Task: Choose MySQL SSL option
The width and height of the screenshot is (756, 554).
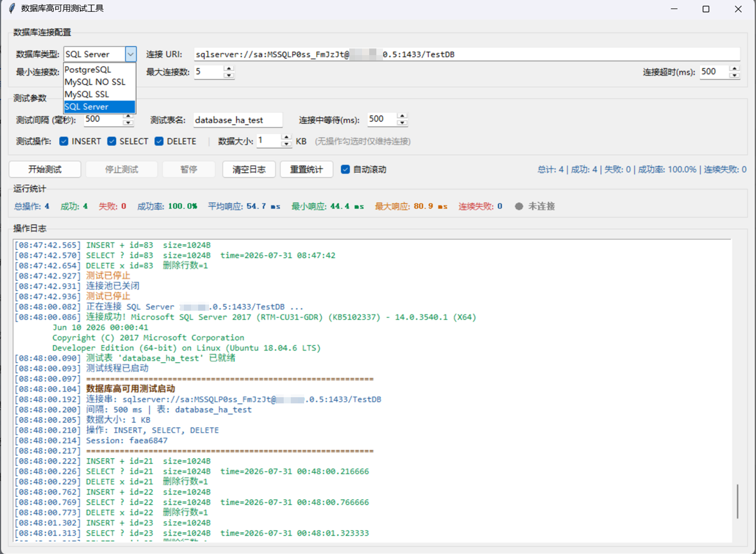Action: coord(99,94)
